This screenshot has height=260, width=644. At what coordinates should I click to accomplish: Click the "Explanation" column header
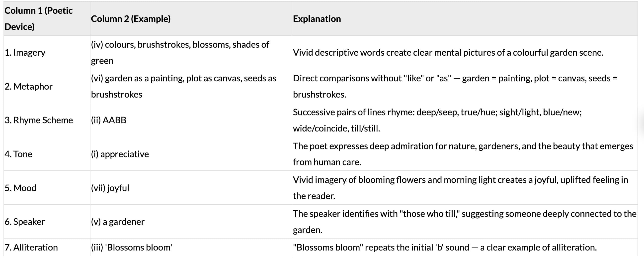pos(317,19)
